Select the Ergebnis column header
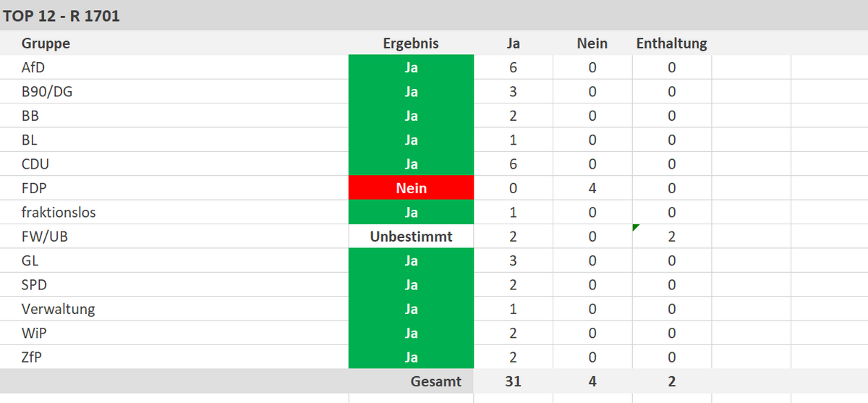Screen dimensions: 868x403 click(410, 43)
